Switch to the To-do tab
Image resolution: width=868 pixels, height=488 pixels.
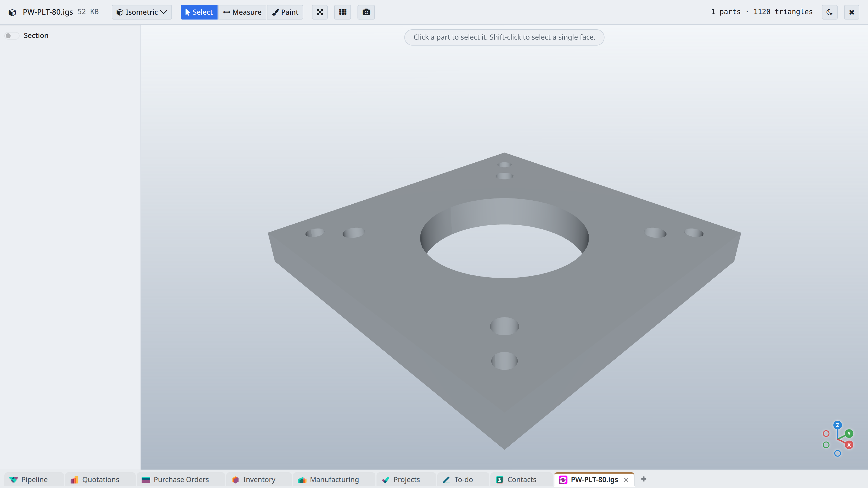(463, 480)
